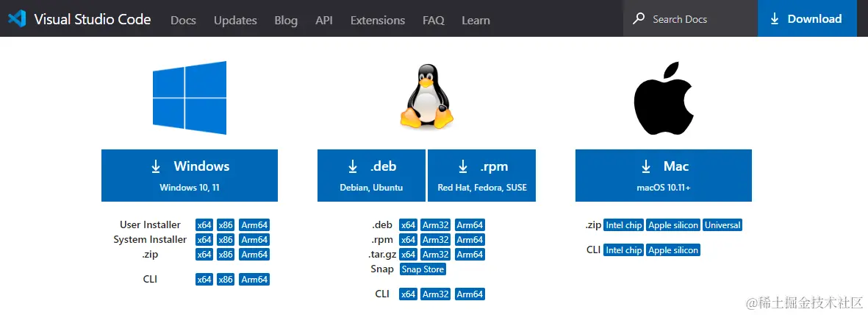Select x64 in Linux .rpm row
Screen dimensions: 868x315
point(408,240)
